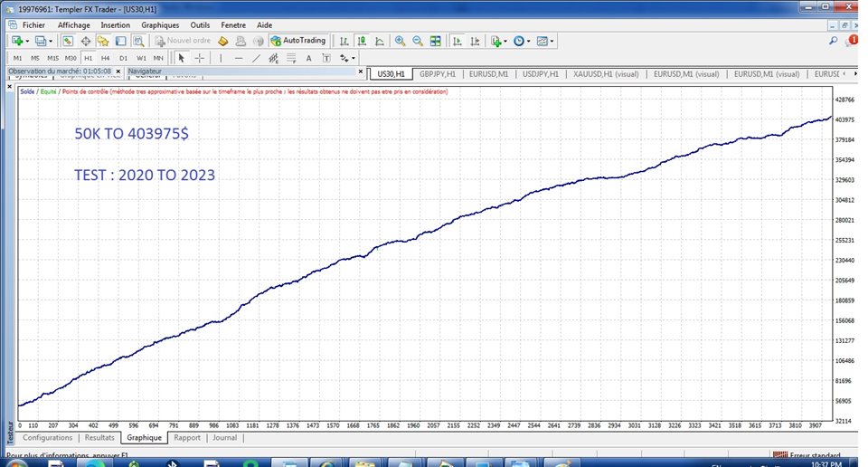Select the Vertical Line drawing tool
This screenshot has height=467, width=868.
(x=221, y=58)
